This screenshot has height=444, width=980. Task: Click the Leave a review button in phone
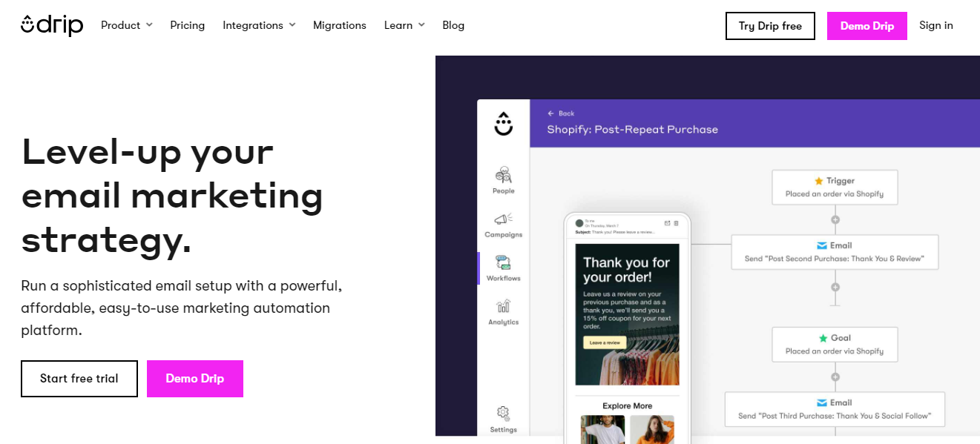coord(605,342)
